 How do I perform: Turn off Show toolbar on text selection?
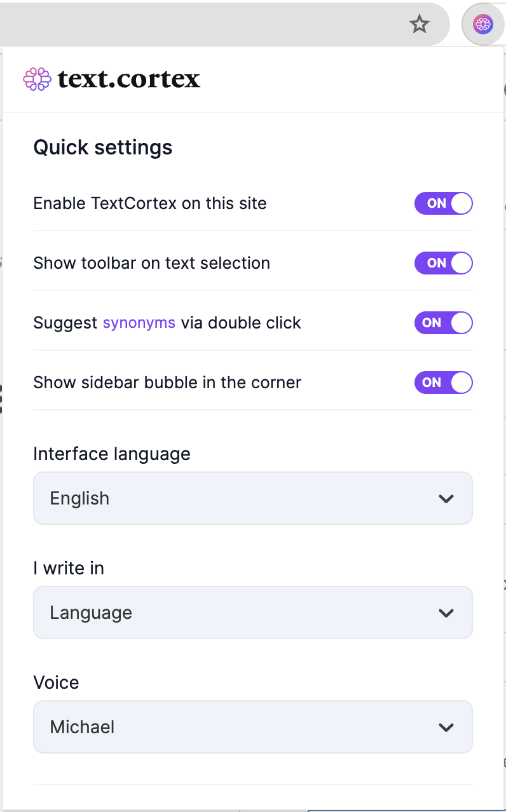click(x=444, y=263)
